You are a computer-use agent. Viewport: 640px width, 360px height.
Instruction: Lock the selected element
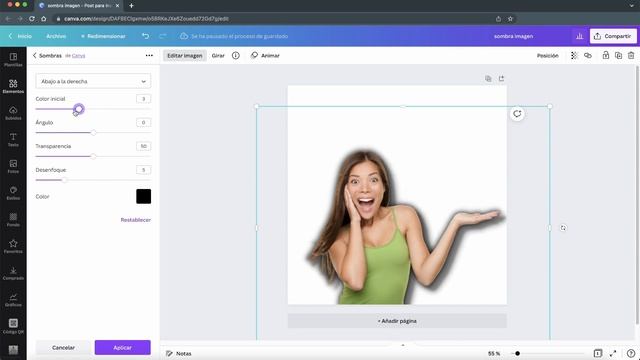(x=606, y=56)
